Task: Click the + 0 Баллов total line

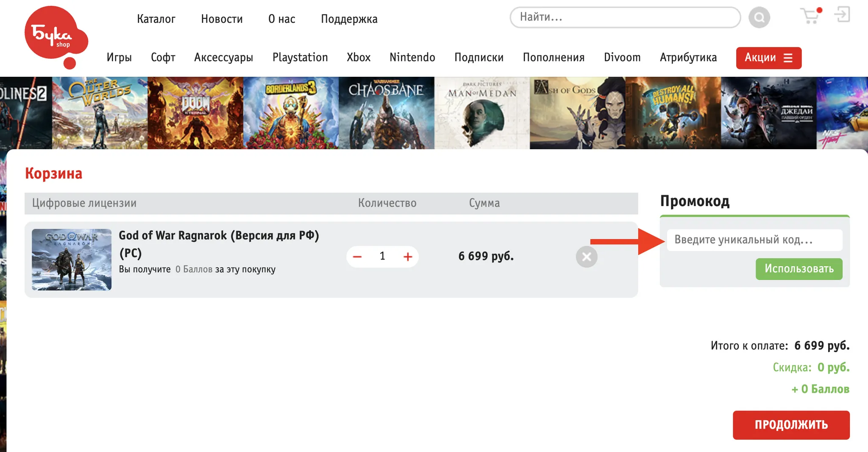Action: point(821,389)
